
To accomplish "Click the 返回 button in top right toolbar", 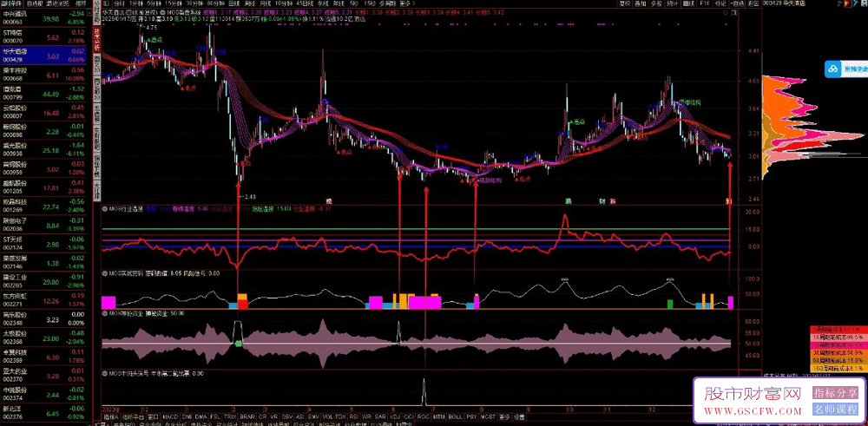I will pyautogui.click(x=753, y=3).
